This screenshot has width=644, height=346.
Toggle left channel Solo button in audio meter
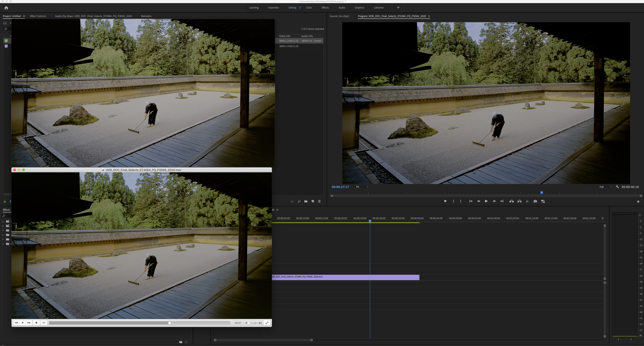(618, 340)
